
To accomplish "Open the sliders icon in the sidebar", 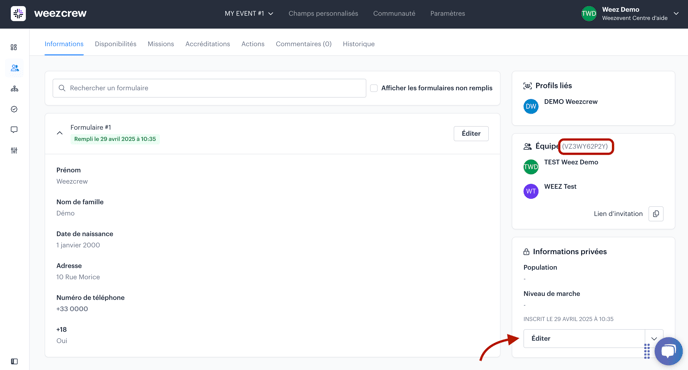I will (14, 151).
